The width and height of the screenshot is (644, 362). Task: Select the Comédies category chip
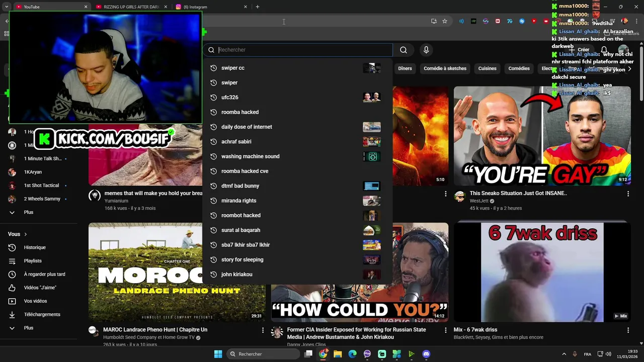[519, 68]
